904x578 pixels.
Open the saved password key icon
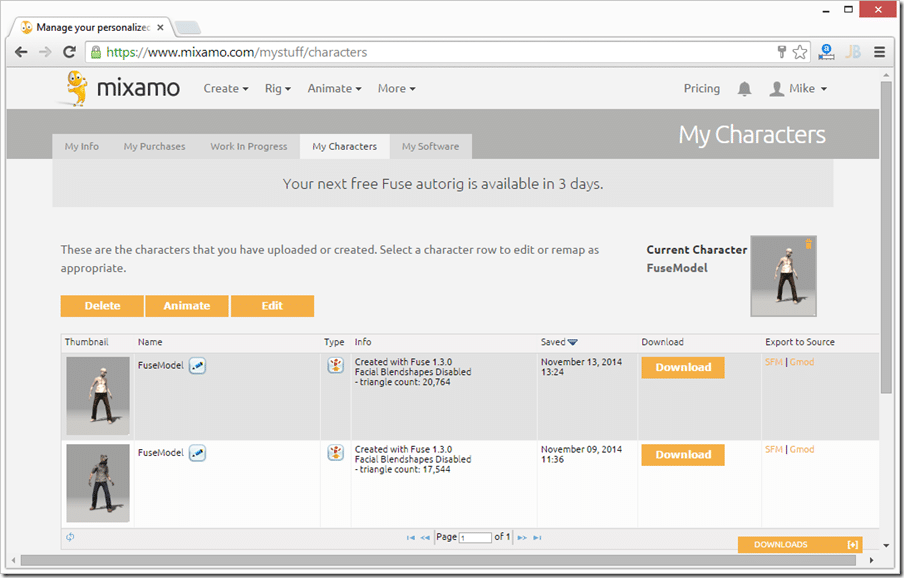[782, 52]
